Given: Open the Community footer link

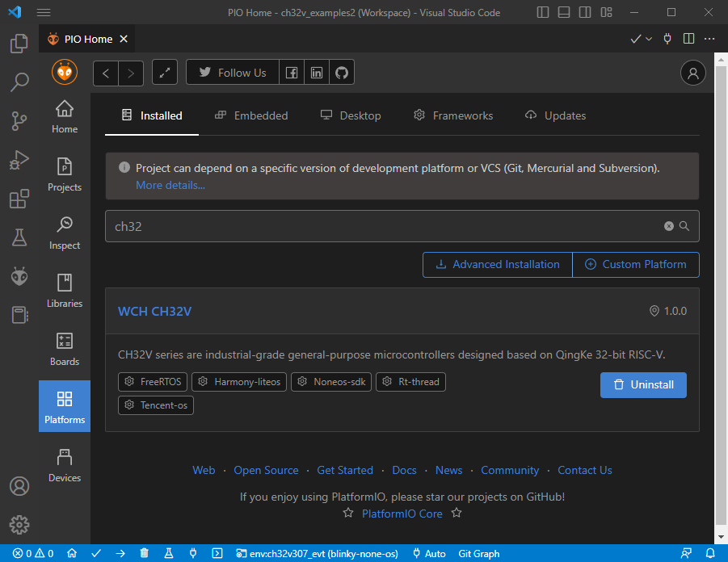Looking at the screenshot, I should [510, 470].
